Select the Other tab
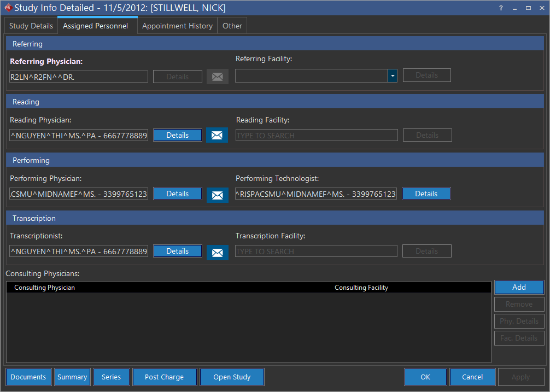 tap(232, 26)
